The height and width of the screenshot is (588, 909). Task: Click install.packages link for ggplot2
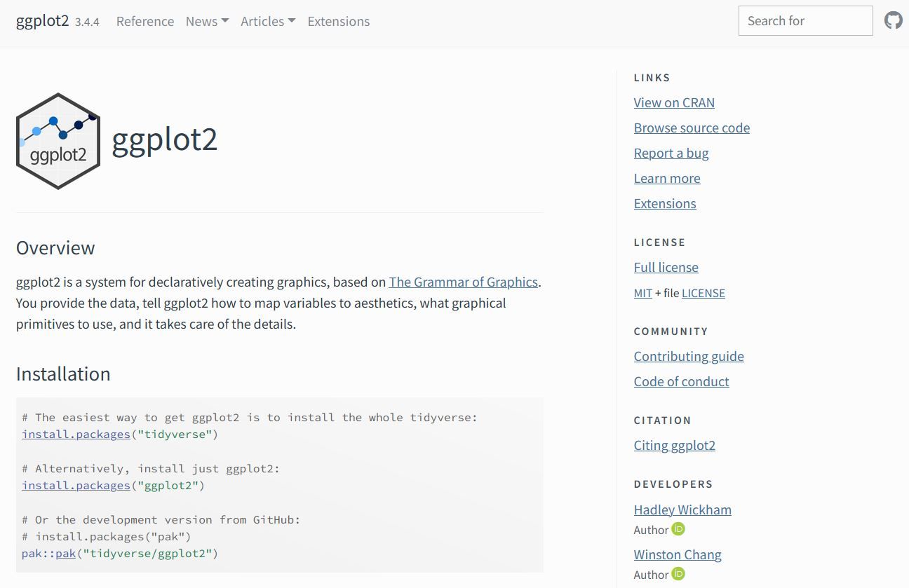point(76,485)
